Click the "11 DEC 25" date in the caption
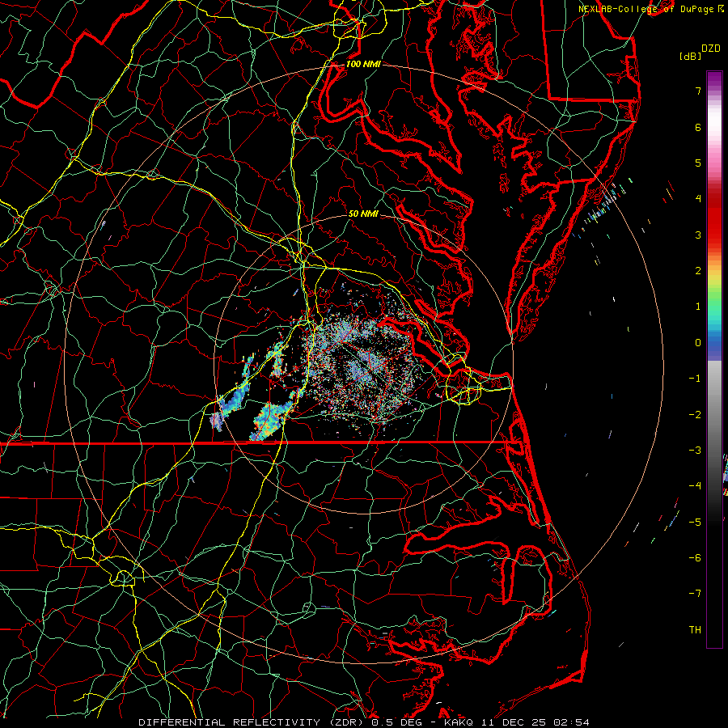728x728 pixels. 514,722
